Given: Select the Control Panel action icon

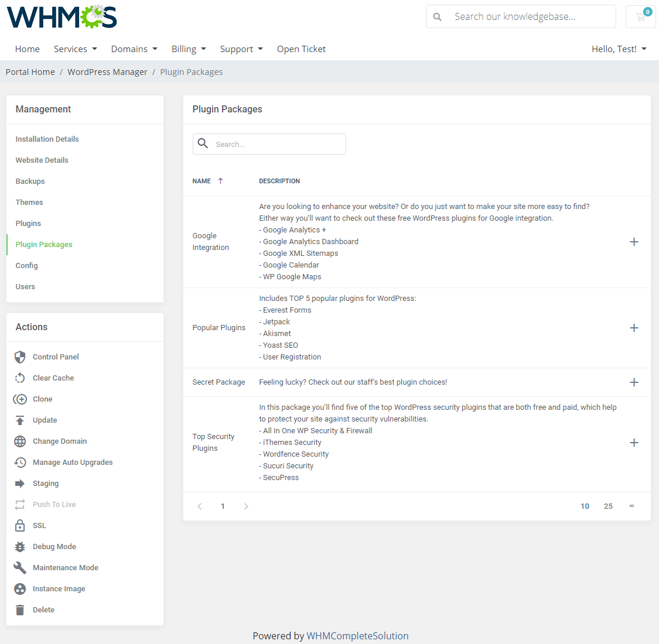Looking at the screenshot, I should coord(21,357).
